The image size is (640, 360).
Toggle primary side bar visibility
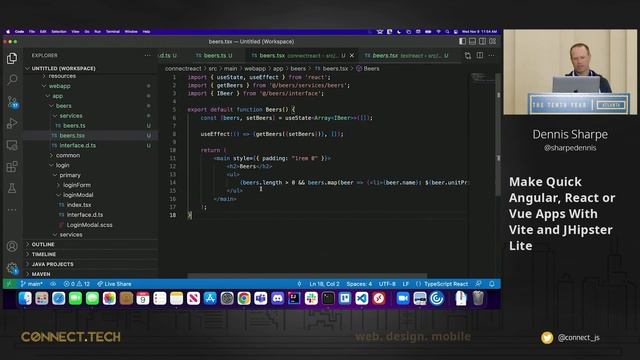(462, 41)
